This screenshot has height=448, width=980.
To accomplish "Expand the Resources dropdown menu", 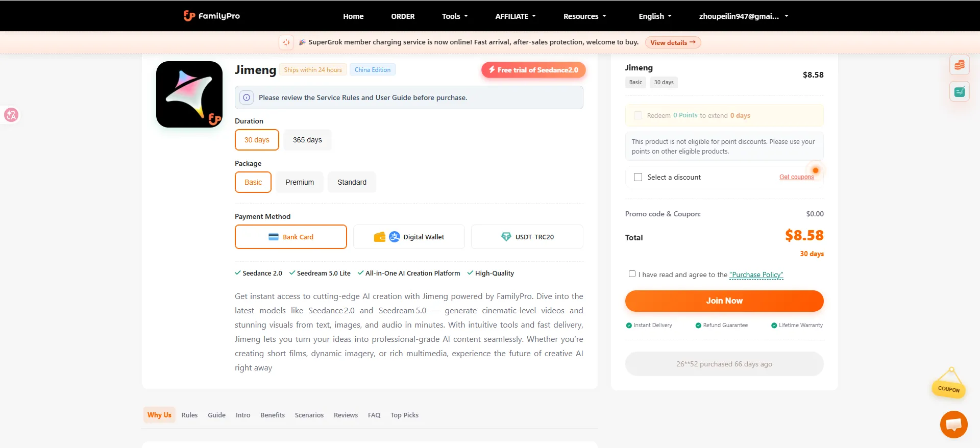I will pos(585,16).
